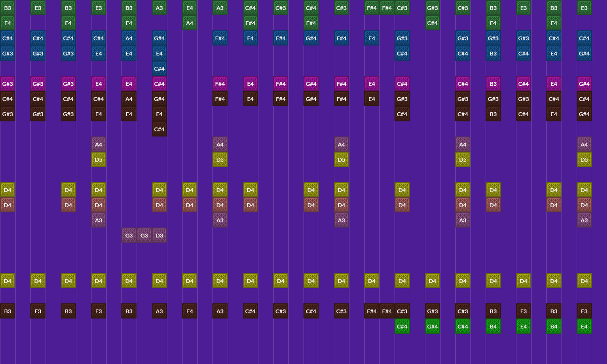Select the dark brown F#4 note on the bottom row
This screenshot has width=607, height=364.
coord(372,311)
